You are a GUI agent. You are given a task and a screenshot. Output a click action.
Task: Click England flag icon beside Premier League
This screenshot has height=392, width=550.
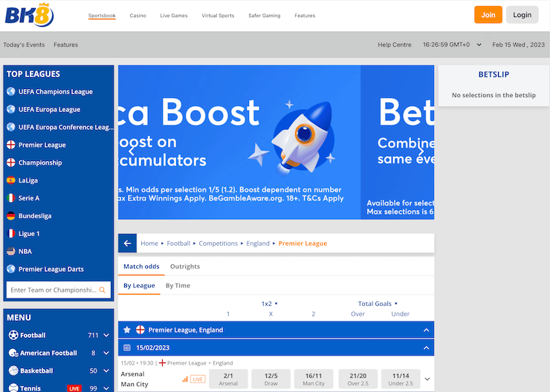11,145
